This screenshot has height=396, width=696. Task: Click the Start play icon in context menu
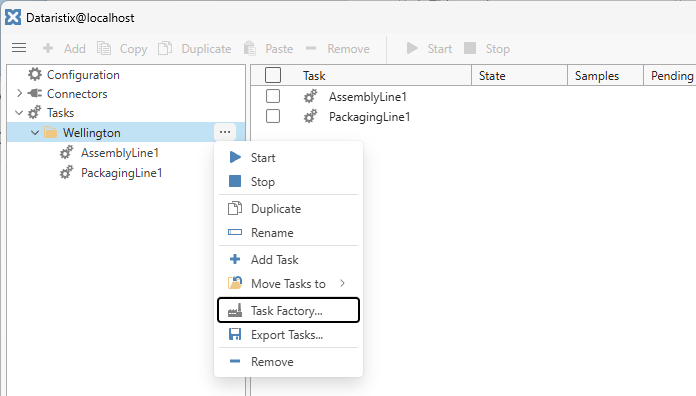click(235, 157)
